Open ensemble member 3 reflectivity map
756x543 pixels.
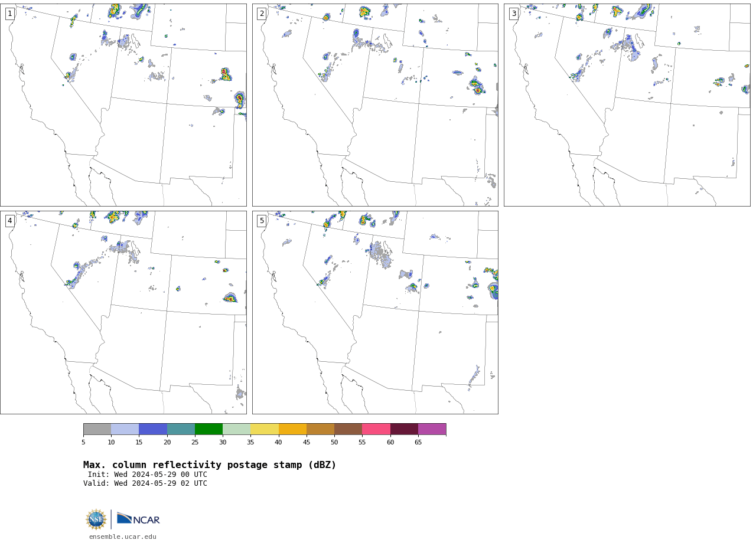(x=627, y=105)
